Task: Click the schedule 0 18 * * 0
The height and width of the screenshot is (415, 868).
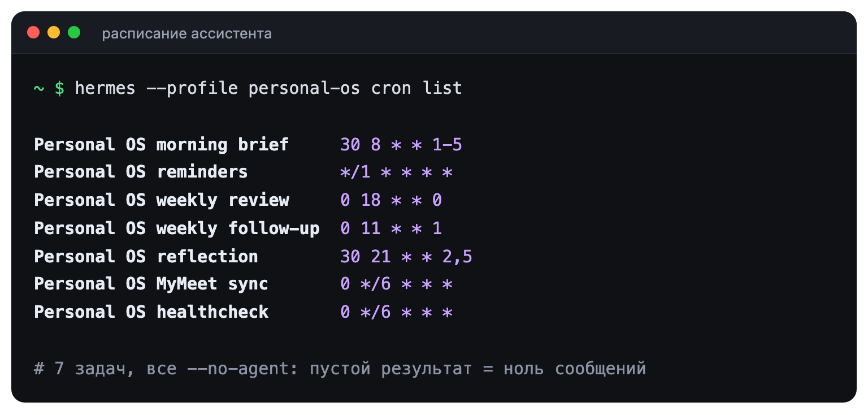Action: click(391, 200)
